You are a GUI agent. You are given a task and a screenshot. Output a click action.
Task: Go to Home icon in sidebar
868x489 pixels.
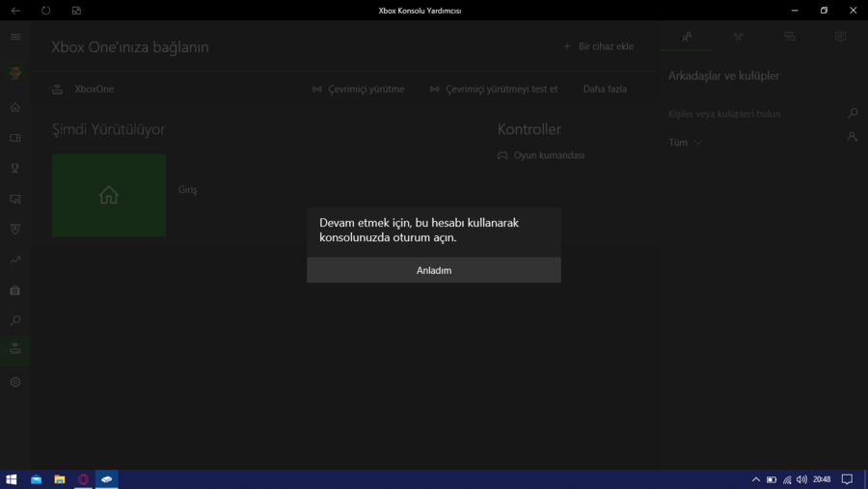15,107
